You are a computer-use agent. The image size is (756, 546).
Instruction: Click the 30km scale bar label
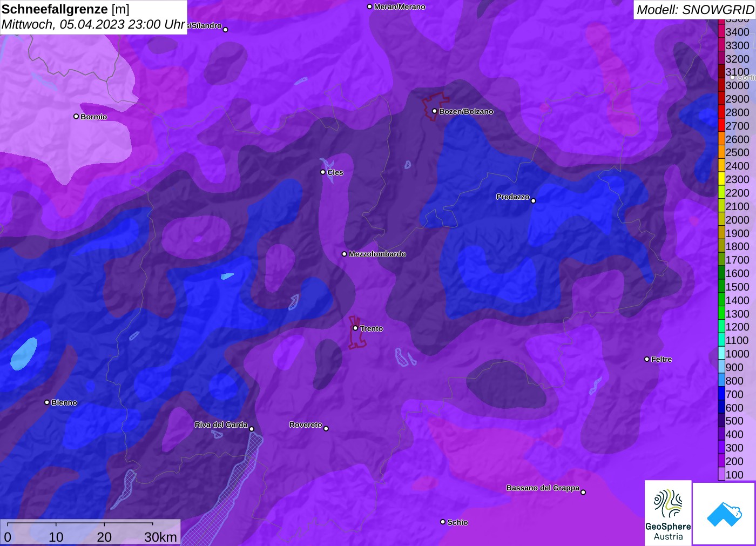[x=160, y=537]
